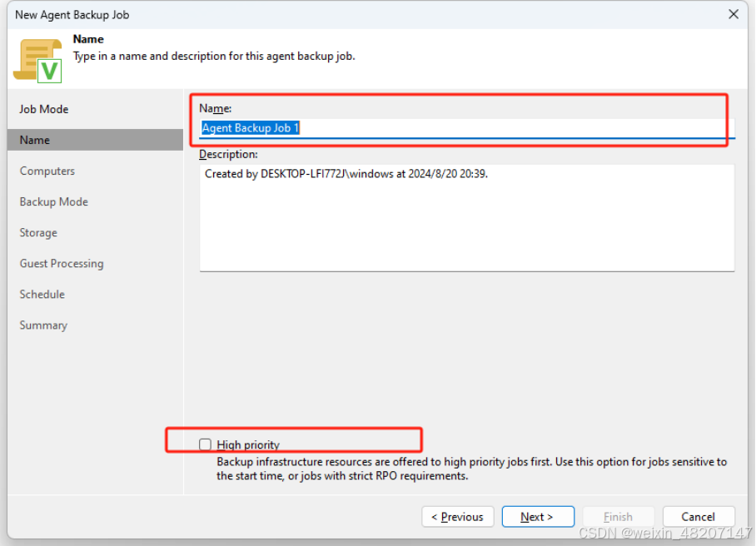Cancel the backup job wizard
This screenshot has width=756, height=546.
point(699,517)
